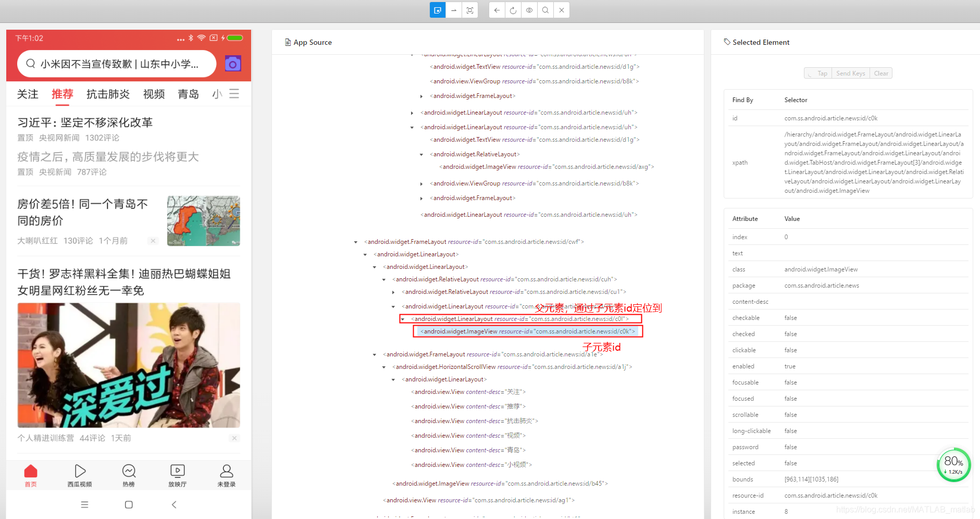This screenshot has width=980, height=519.
Task: Quit session with the X toolbar button
Action: [562, 10]
